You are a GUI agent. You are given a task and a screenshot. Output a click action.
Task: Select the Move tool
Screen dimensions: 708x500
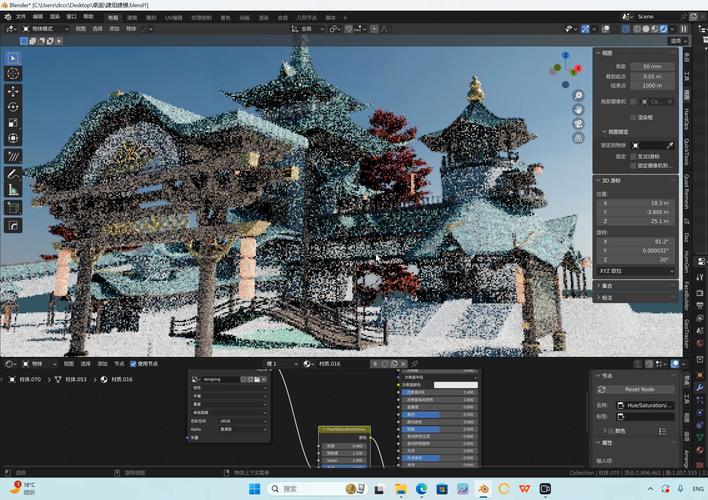point(13,91)
